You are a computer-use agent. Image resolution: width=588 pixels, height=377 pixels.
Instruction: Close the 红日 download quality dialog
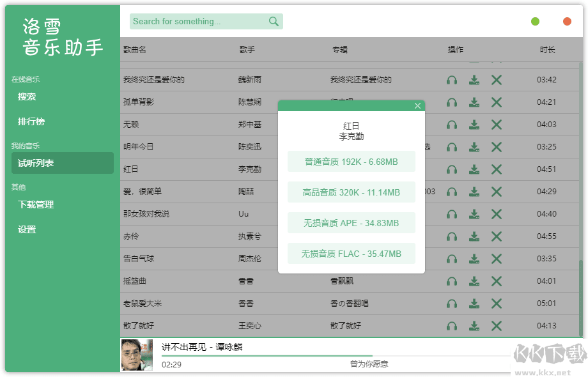(x=417, y=106)
